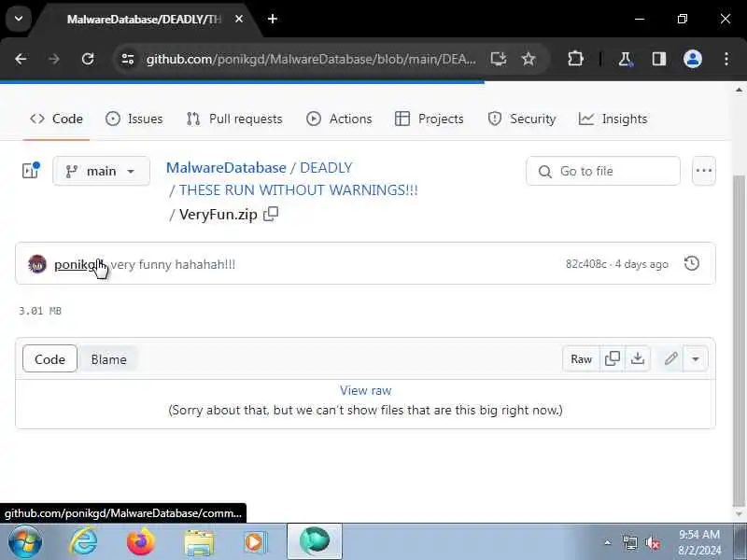Switch to Blame view
This screenshot has width=747, height=560.
[x=108, y=359]
